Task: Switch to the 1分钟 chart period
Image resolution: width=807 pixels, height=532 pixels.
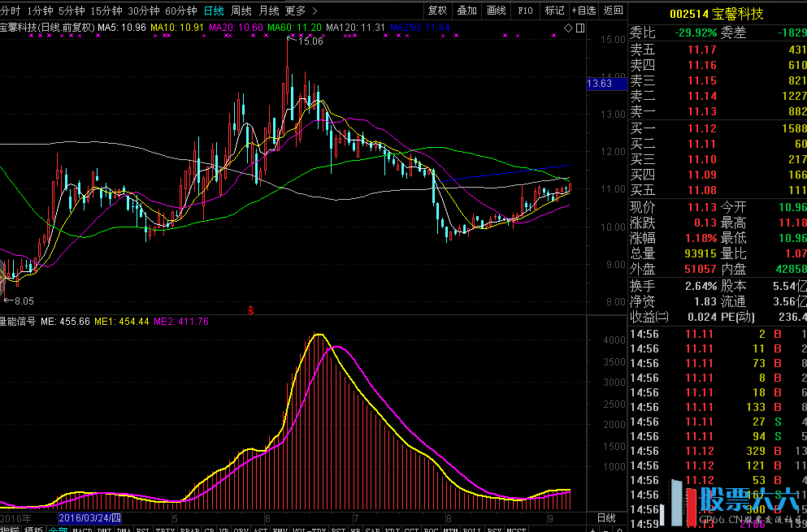Action: [40, 11]
